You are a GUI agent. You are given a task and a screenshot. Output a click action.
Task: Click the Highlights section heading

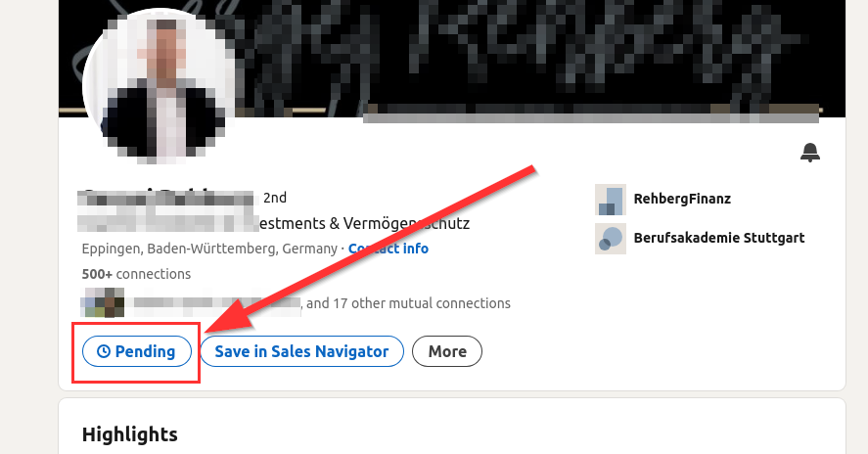[129, 434]
